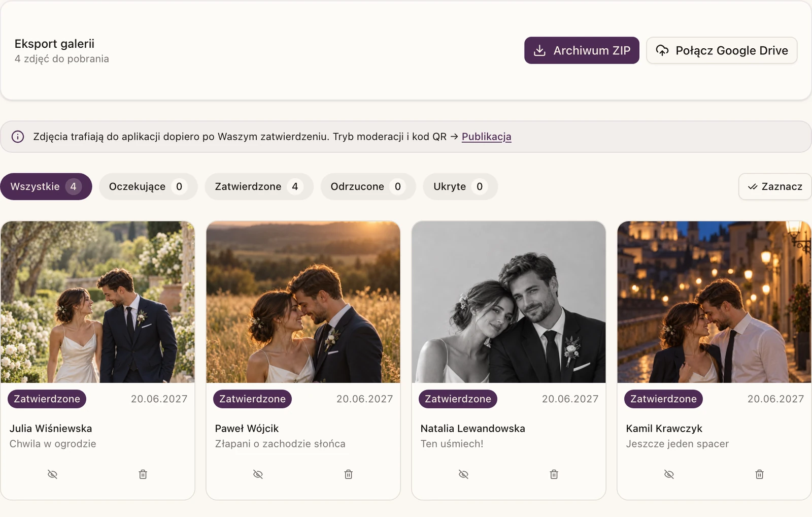Click '4 zdjęć do pobrania' text
The width and height of the screenshot is (812, 517).
(61, 59)
